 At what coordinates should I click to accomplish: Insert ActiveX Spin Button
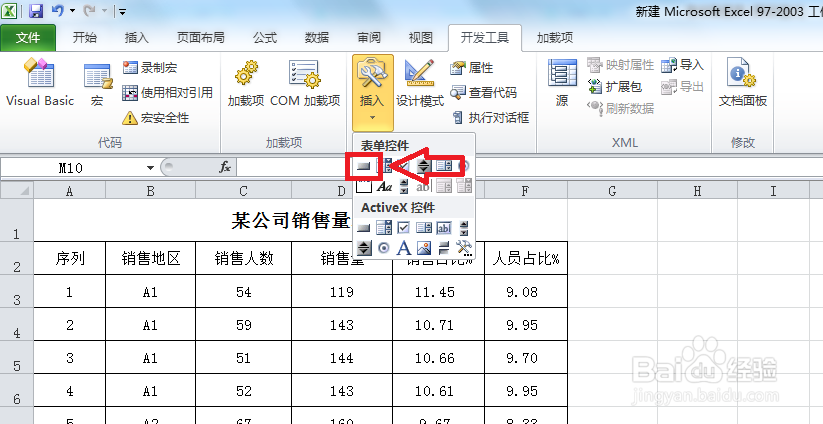(364, 247)
